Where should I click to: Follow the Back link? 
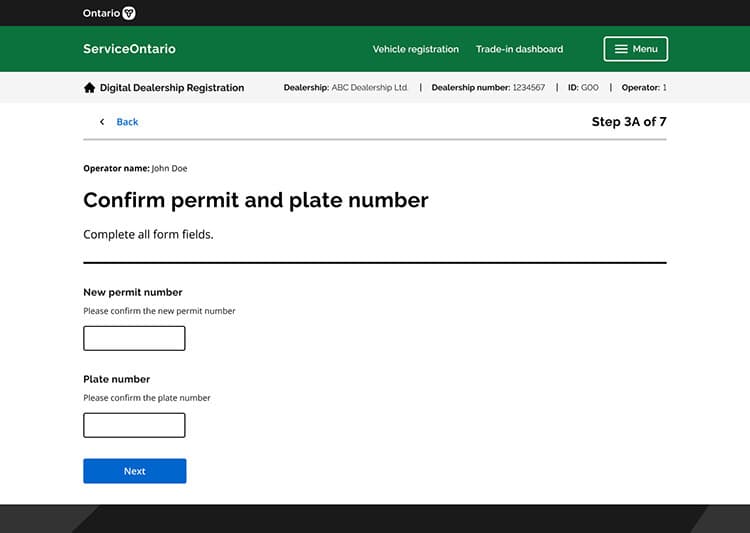[x=127, y=122]
